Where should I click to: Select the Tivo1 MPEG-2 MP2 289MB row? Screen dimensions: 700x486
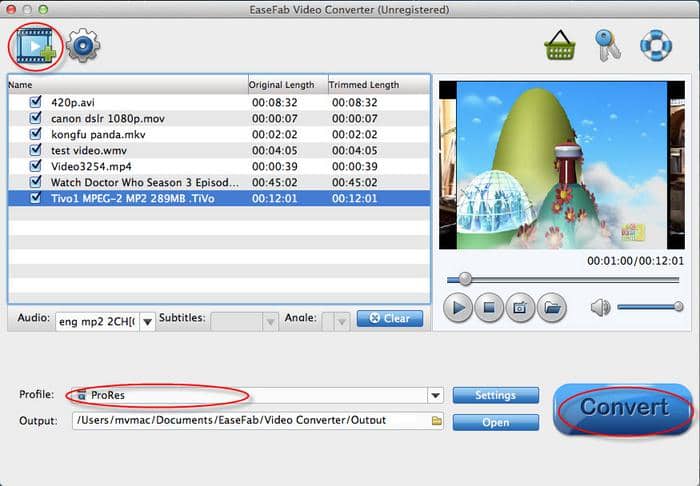tap(219, 198)
